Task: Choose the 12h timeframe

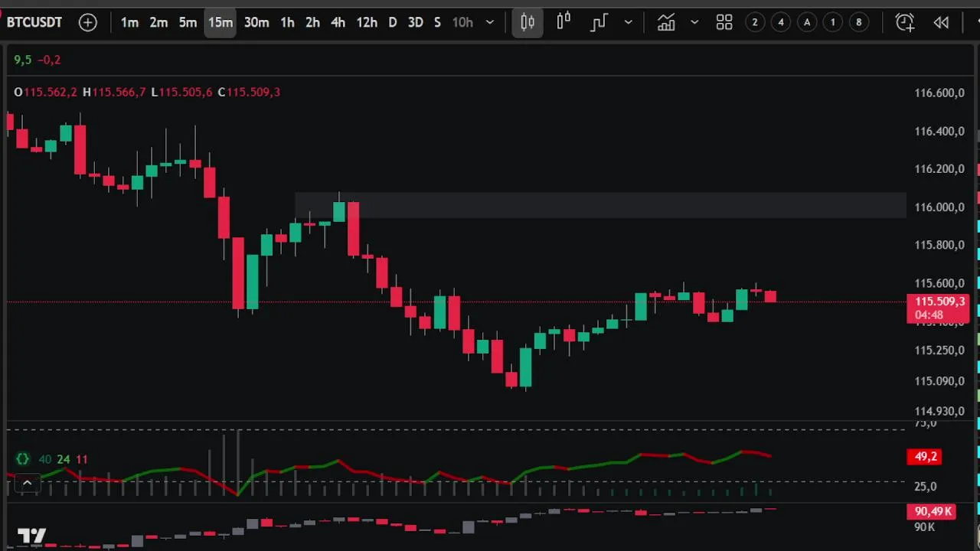Action: [367, 22]
